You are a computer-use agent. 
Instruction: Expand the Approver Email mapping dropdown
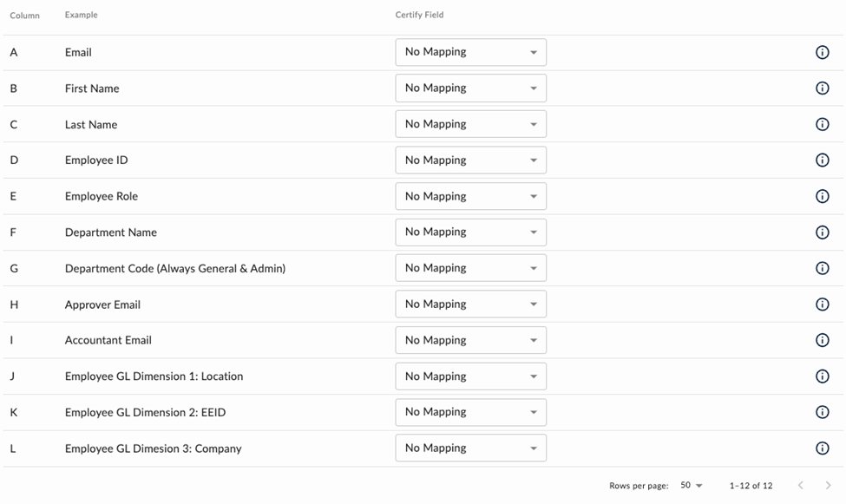(x=470, y=304)
